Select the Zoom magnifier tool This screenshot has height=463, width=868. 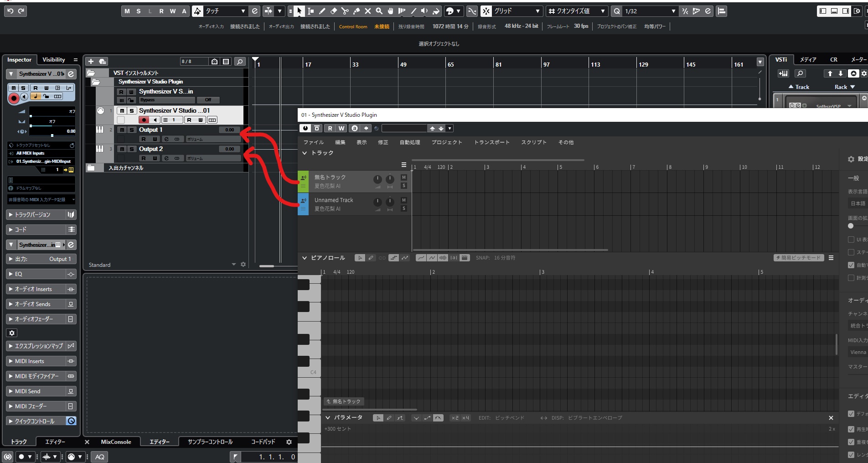click(379, 11)
